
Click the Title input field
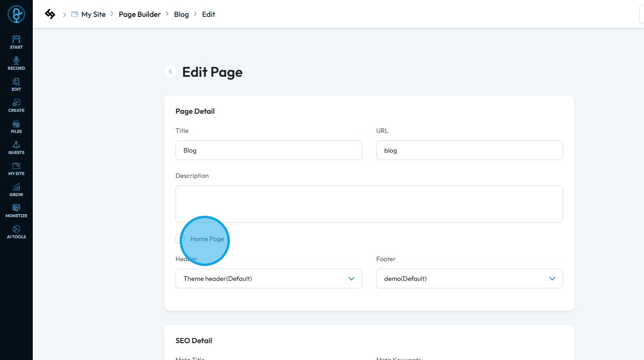pyautogui.click(x=269, y=150)
